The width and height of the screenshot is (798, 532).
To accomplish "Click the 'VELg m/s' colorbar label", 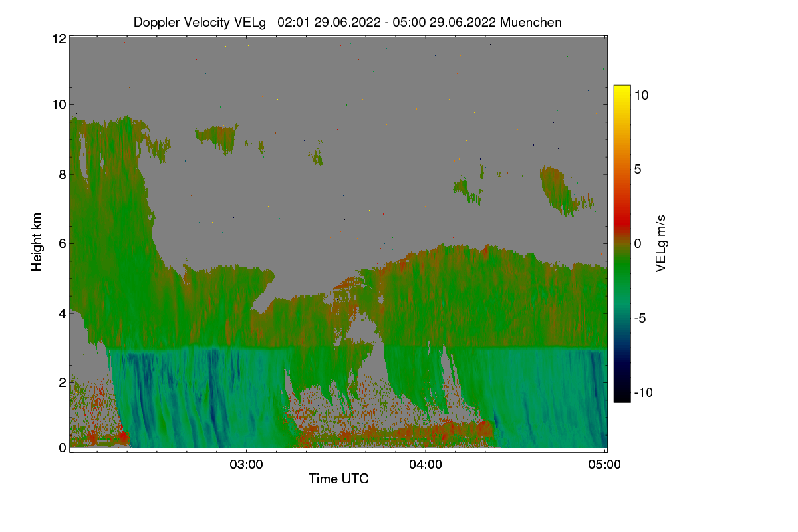I will [x=661, y=243].
